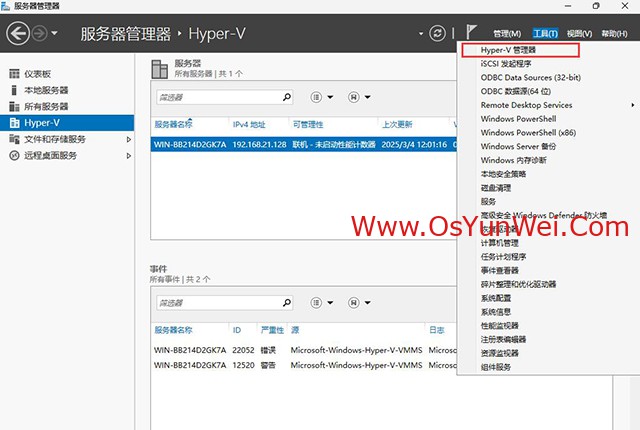Open 碎片整理和优化驱动器 entry

tap(518, 284)
